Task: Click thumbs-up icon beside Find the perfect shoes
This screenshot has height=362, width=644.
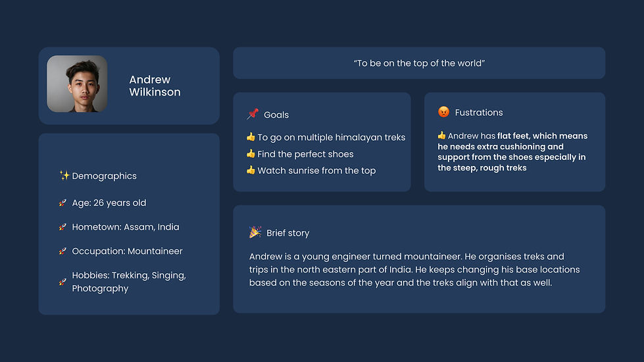Action: (x=251, y=154)
